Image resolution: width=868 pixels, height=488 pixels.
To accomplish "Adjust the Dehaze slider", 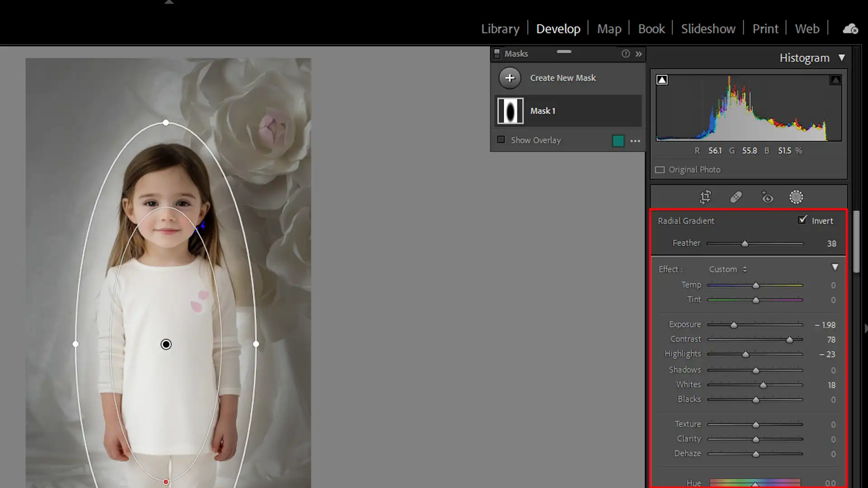I will [x=755, y=454].
